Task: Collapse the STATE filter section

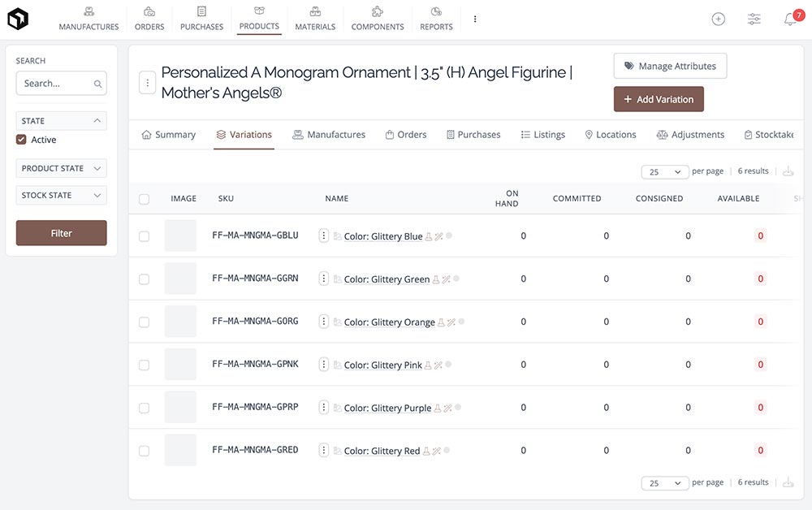Action: pos(61,121)
